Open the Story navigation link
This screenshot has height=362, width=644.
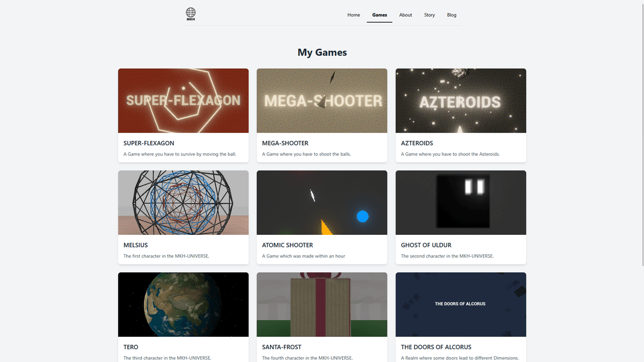tap(429, 15)
